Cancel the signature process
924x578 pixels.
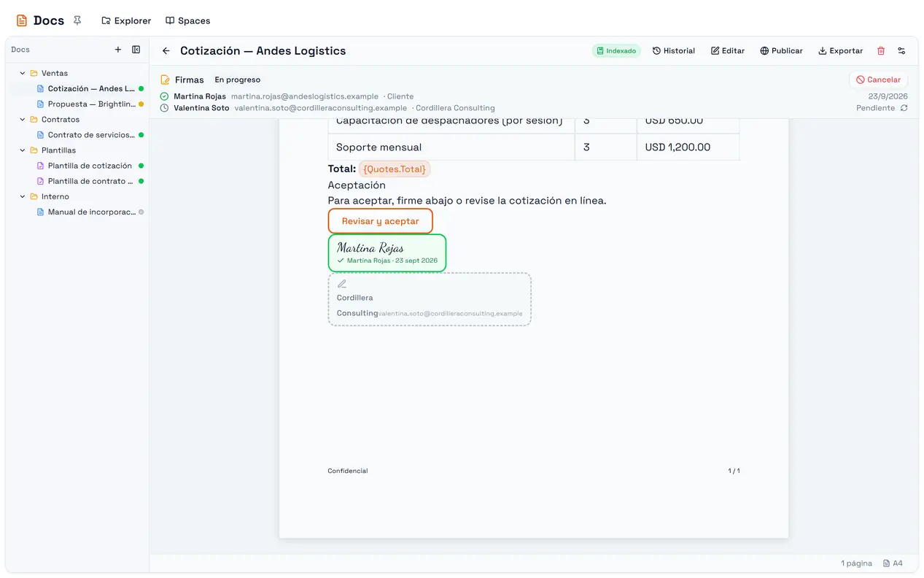[879, 80]
